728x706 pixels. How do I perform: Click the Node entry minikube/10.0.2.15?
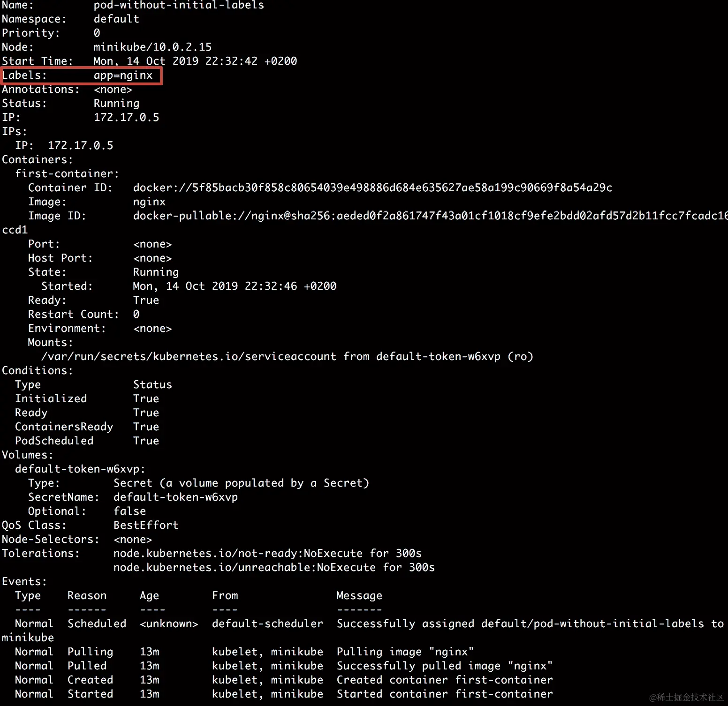pyautogui.click(x=152, y=47)
